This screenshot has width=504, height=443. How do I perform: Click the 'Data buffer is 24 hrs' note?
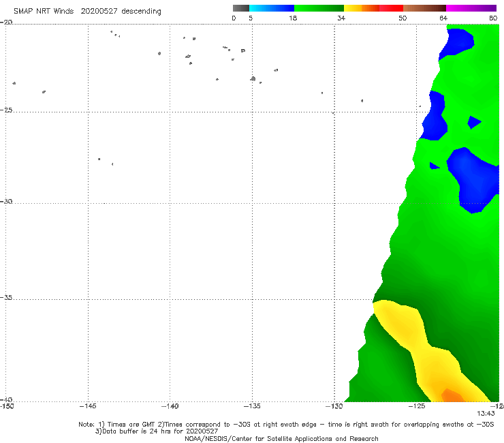pos(157,431)
